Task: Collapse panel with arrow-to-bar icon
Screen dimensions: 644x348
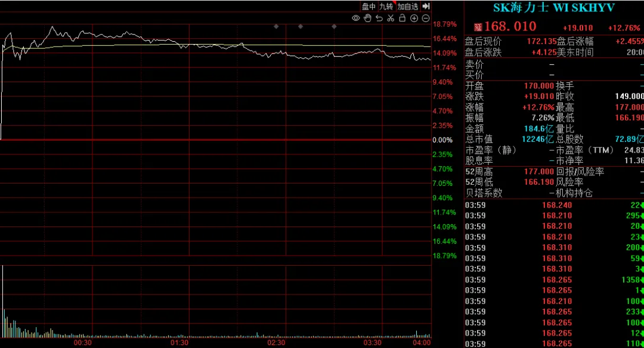Action: click(x=426, y=6)
